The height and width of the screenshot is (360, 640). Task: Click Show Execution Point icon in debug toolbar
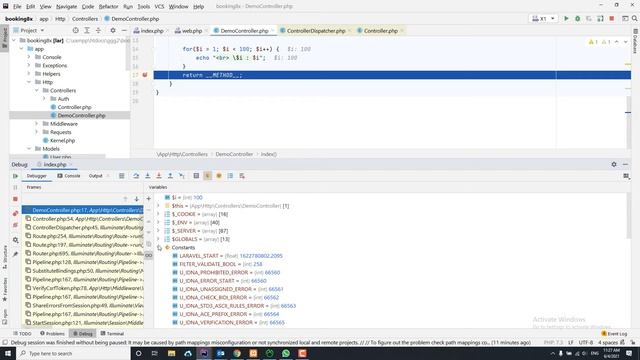122,176
